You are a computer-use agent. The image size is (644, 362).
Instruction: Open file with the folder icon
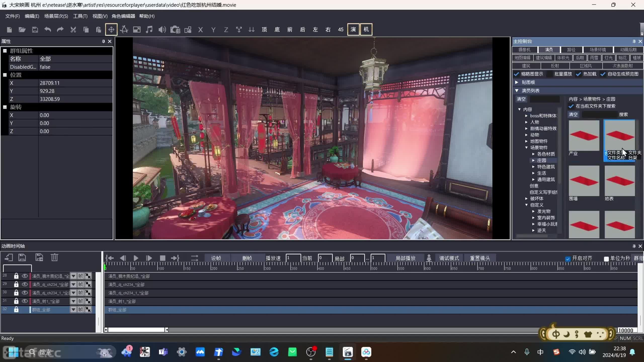(22, 30)
